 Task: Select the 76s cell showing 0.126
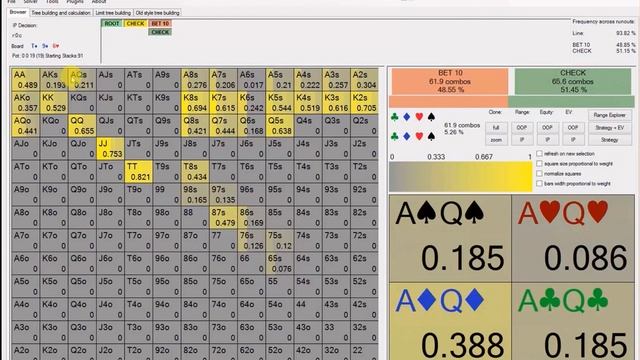click(x=251, y=240)
